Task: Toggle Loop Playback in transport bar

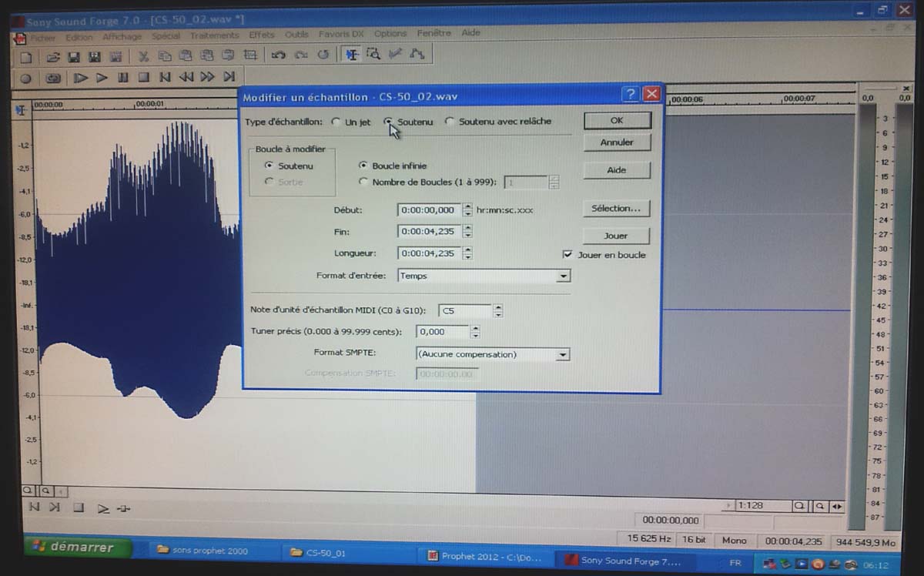Action: [53, 79]
